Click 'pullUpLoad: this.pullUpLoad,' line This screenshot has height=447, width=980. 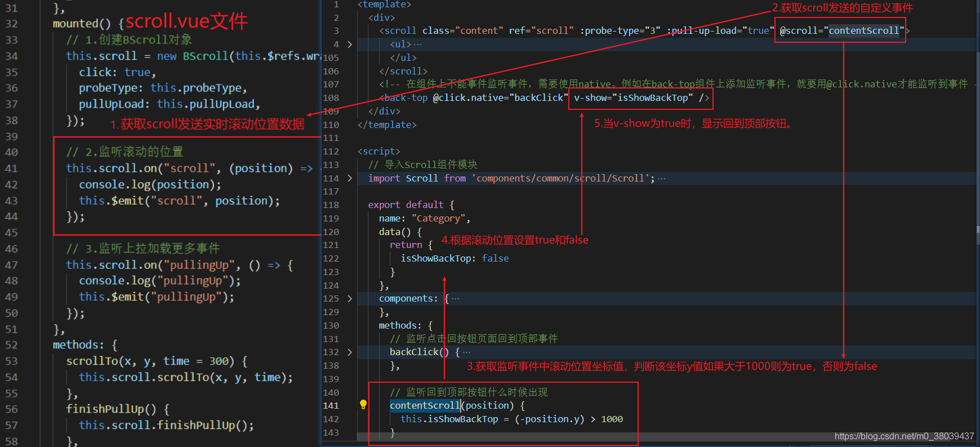tap(170, 104)
